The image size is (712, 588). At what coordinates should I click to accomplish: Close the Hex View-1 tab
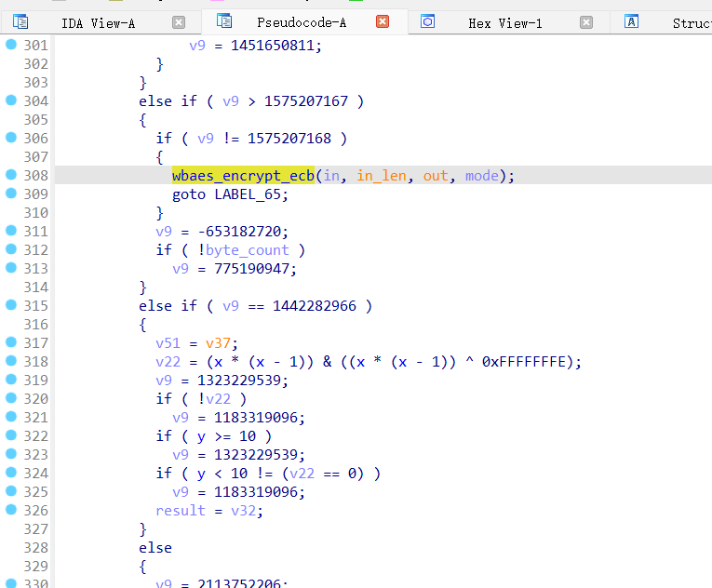pyautogui.click(x=586, y=22)
